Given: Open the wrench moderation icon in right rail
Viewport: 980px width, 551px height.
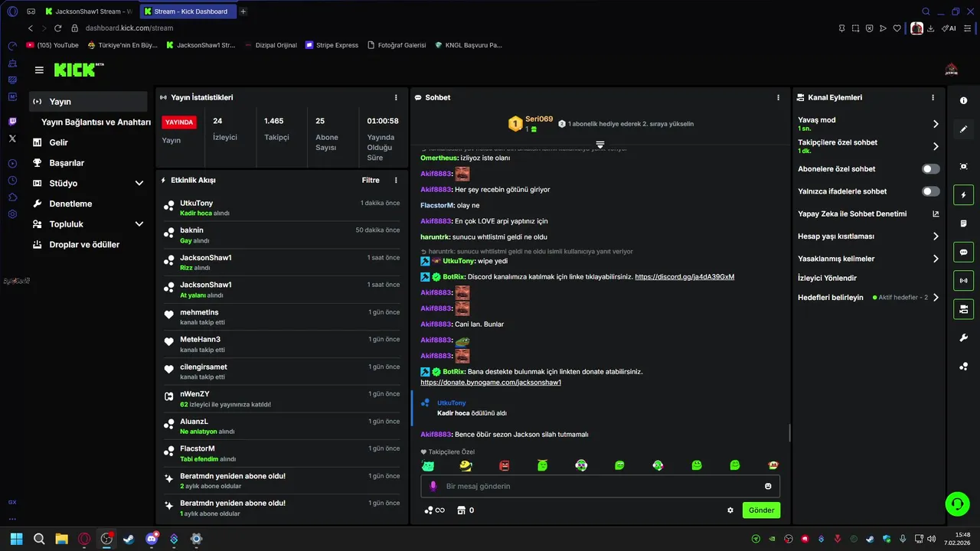Looking at the screenshot, I should [x=963, y=338].
